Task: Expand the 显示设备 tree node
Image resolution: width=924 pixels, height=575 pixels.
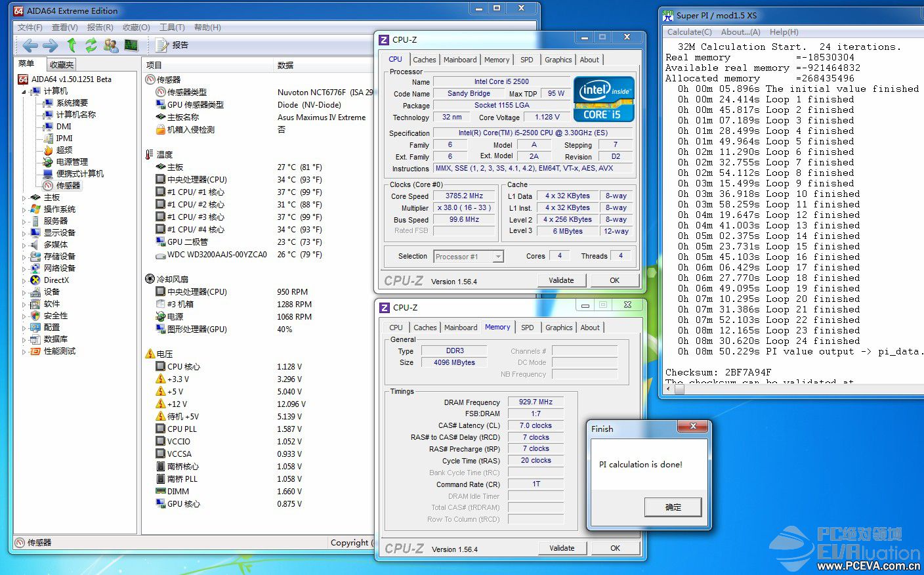Action: pos(24,233)
